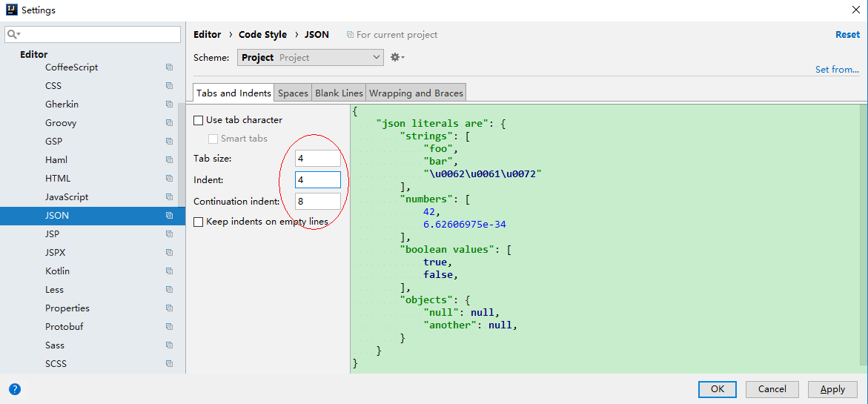Select HTML in the settings tree
Viewport: 868px width, 404px height.
point(58,179)
